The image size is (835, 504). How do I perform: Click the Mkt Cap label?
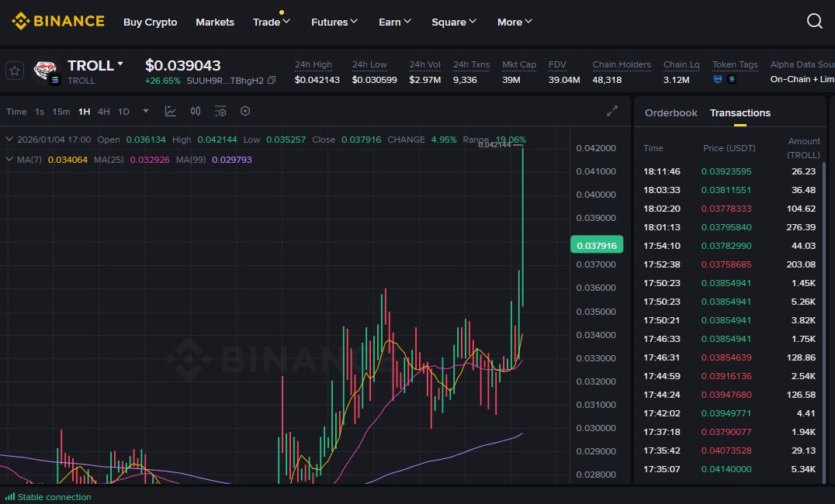pyautogui.click(x=518, y=64)
